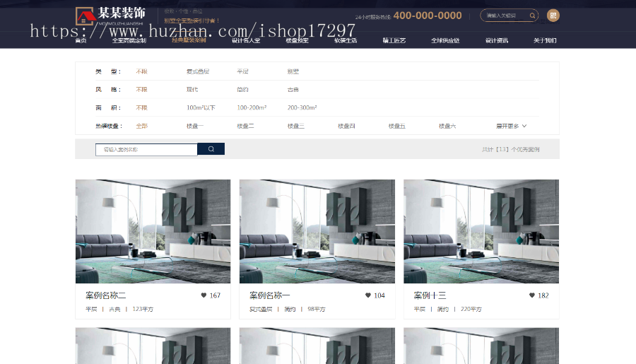Click the 别墅全案整装引导者 slogan
The height and width of the screenshot is (364, 636).
pyautogui.click(x=192, y=20)
